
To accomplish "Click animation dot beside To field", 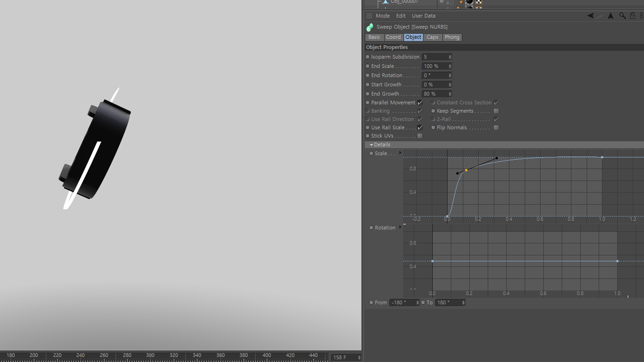I will pos(423,302).
